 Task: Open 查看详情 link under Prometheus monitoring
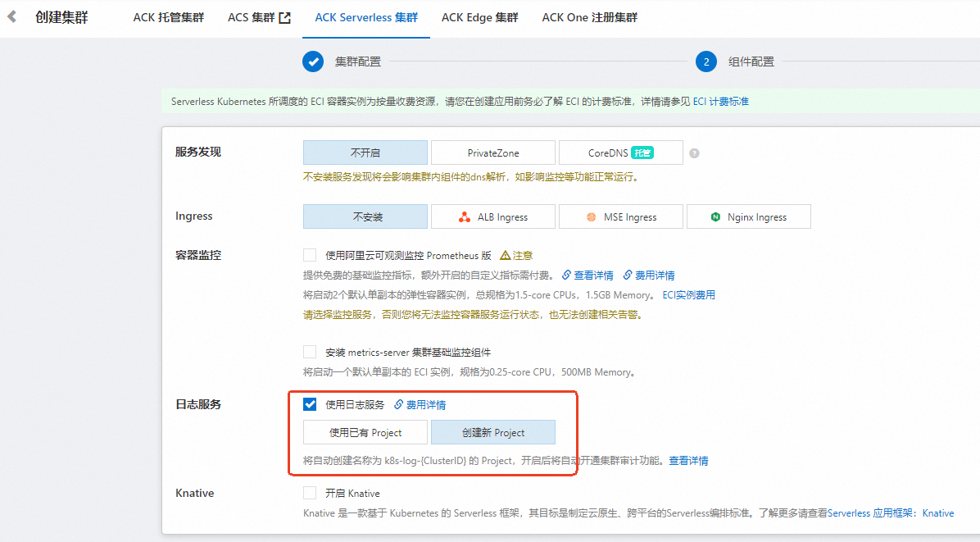tap(593, 275)
